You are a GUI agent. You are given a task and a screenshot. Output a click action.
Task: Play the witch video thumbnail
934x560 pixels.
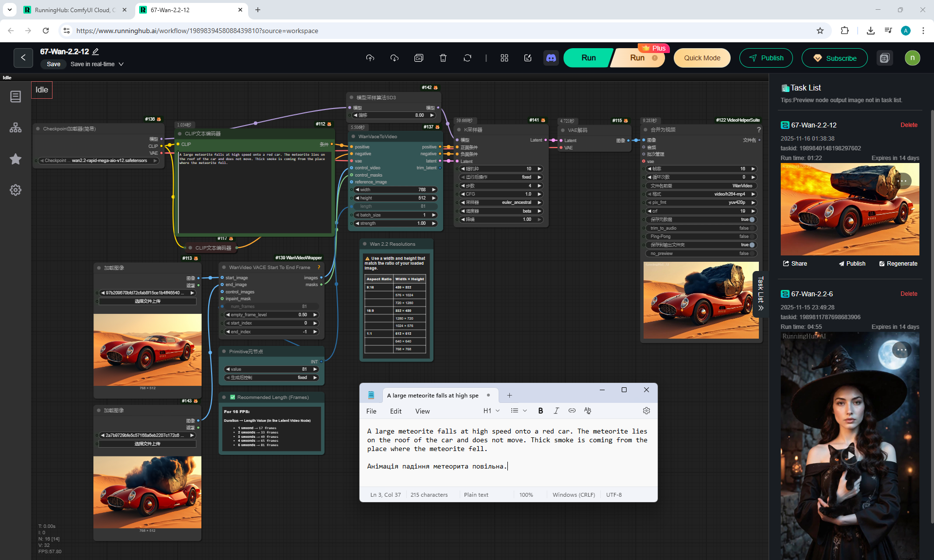pyautogui.click(x=849, y=456)
